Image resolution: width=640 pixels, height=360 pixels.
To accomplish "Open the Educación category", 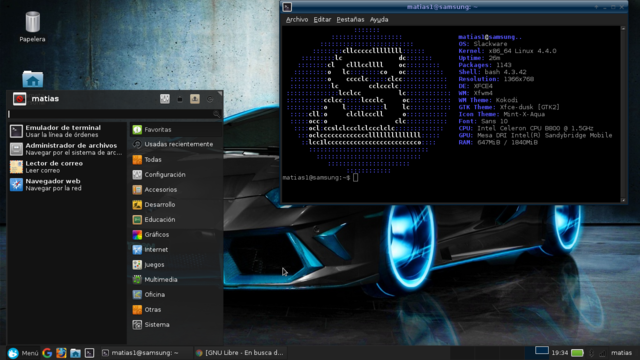I will click(176, 220).
